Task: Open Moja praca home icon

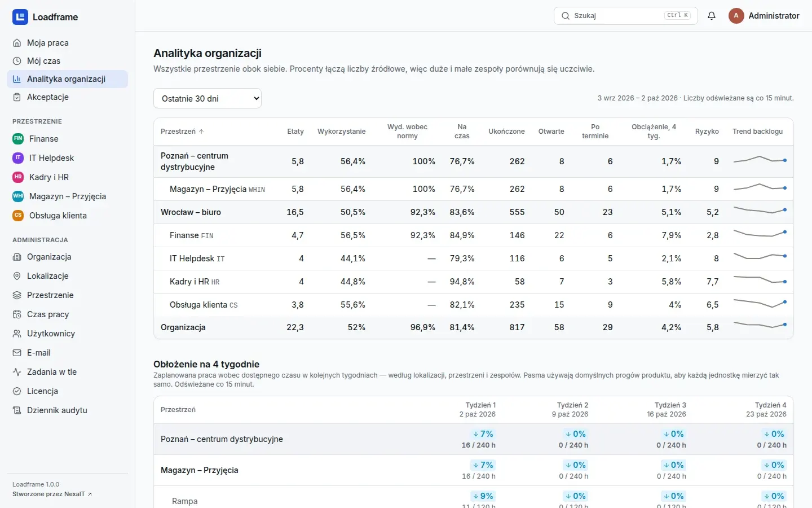Action: click(x=17, y=43)
